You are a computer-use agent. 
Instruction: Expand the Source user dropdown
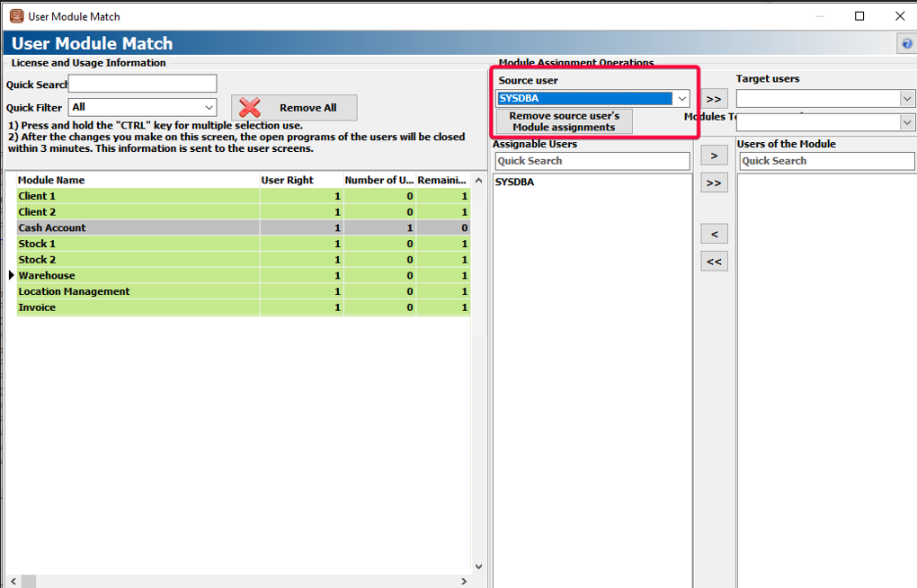681,99
